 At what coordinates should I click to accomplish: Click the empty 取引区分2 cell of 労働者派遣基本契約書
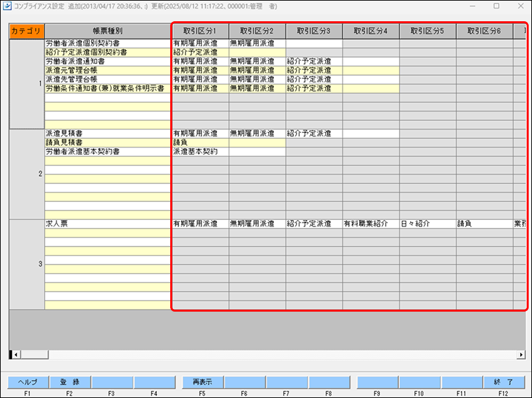click(x=257, y=151)
